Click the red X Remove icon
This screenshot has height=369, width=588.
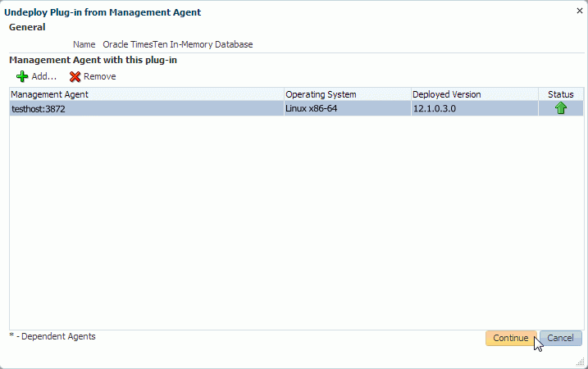coord(75,76)
